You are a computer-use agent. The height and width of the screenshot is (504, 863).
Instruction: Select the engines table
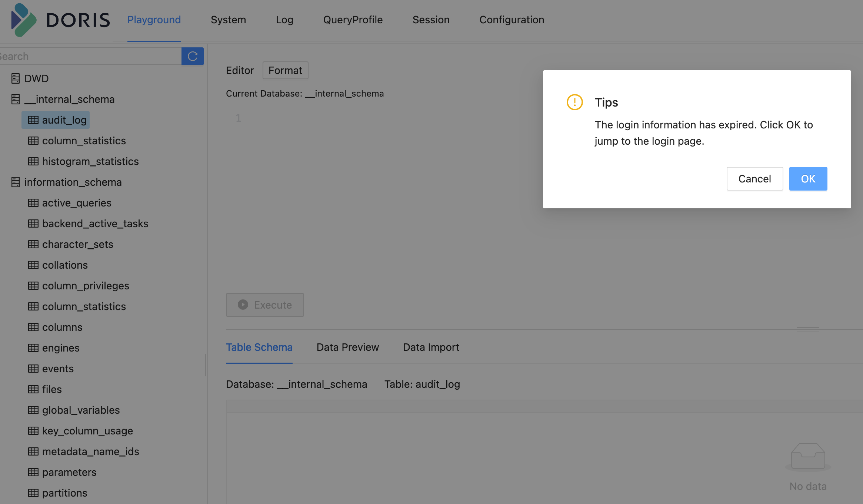(x=61, y=348)
